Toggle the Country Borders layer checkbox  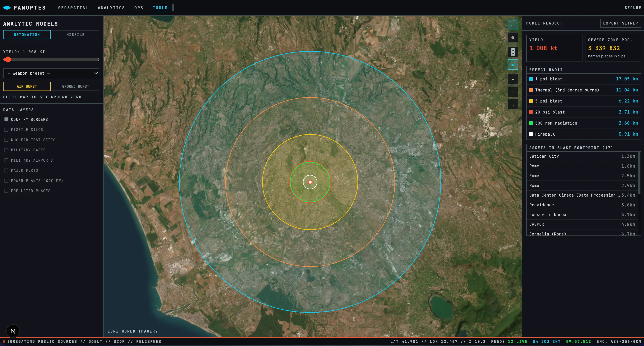[7, 119]
